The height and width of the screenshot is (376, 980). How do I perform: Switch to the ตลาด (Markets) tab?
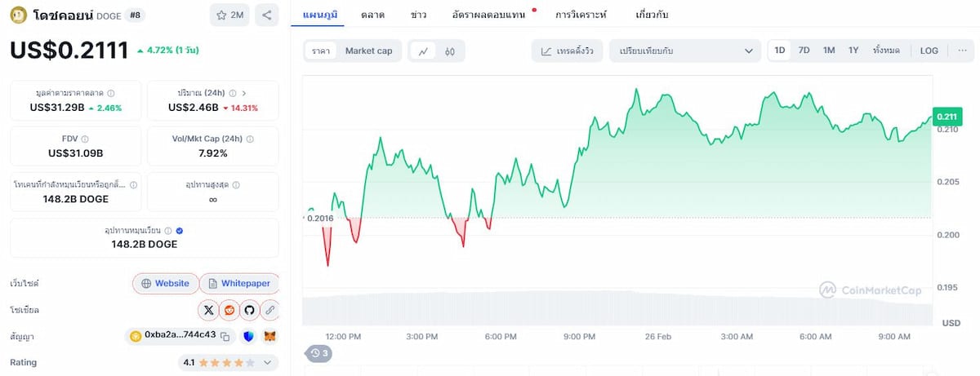coord(372,15)
